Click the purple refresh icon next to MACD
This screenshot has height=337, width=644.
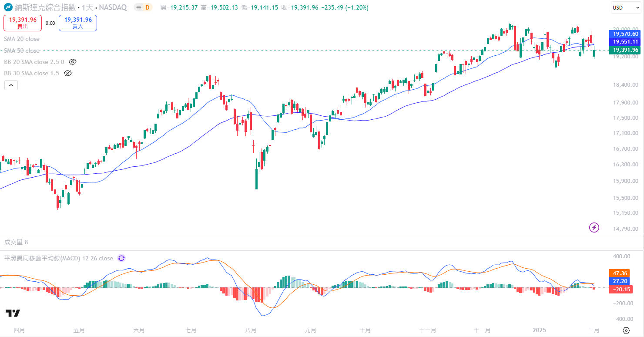click(121, 258)
